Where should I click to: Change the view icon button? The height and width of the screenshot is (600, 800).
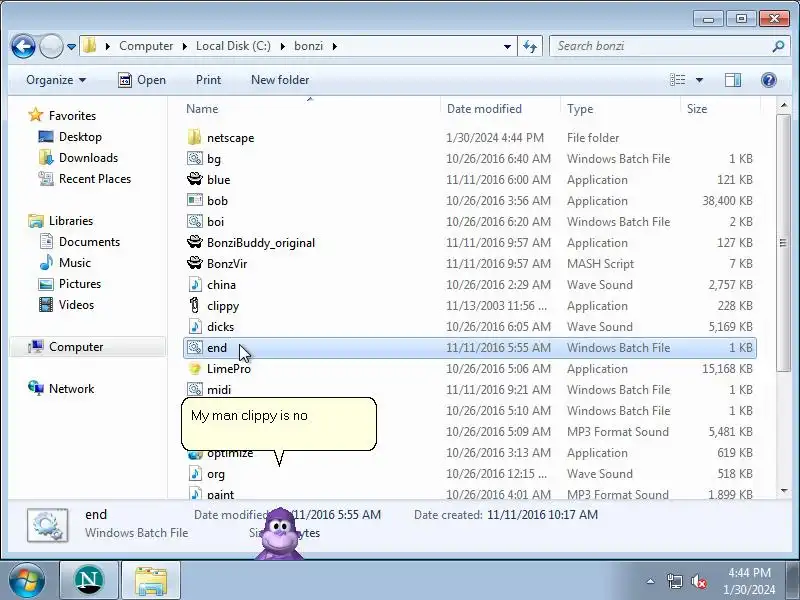678,80
